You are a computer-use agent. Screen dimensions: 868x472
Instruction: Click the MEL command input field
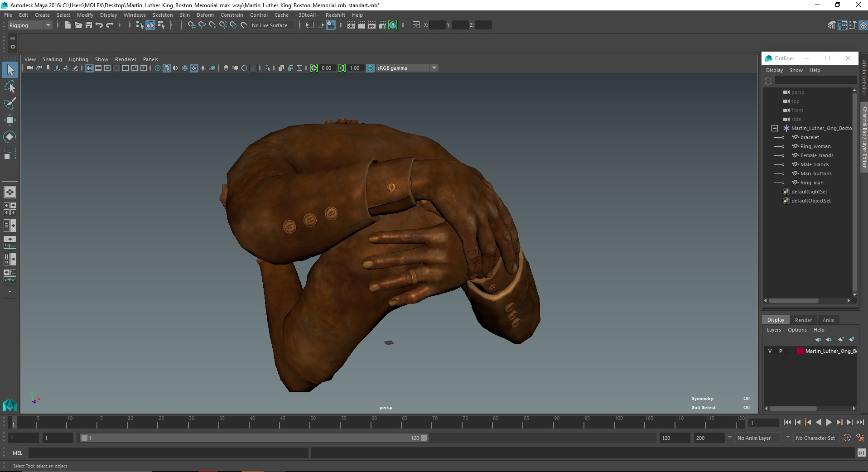(x=169, y=453)
